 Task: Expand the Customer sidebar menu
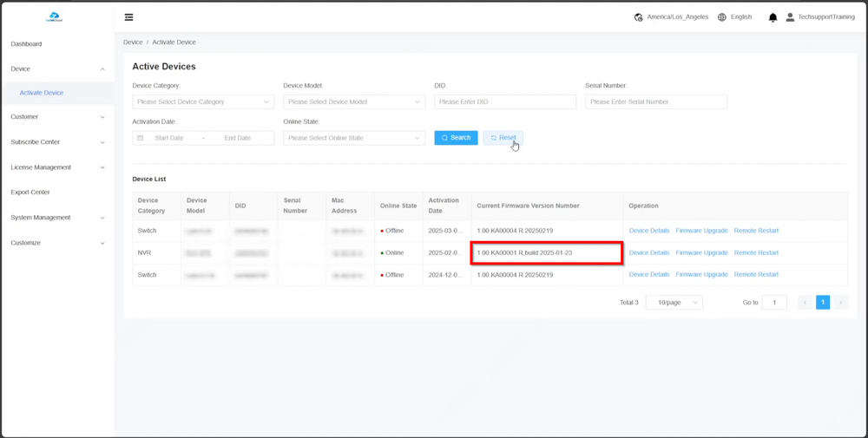pos(57,117)
